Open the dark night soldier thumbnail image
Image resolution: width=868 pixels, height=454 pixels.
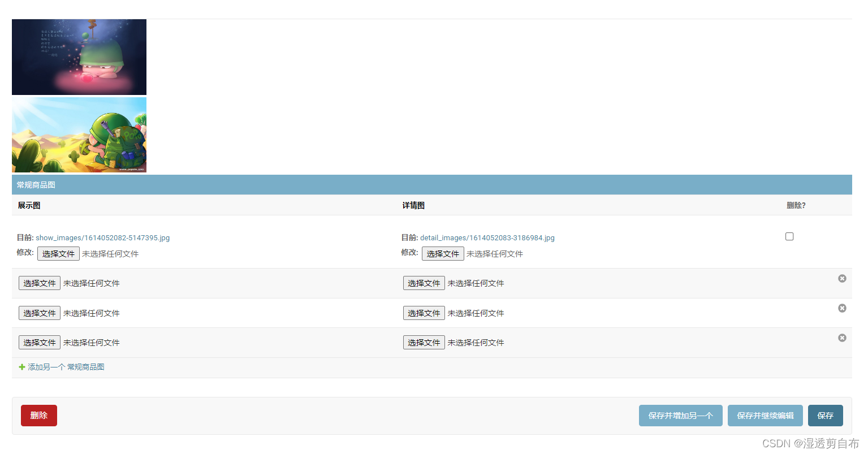point(79,57)
